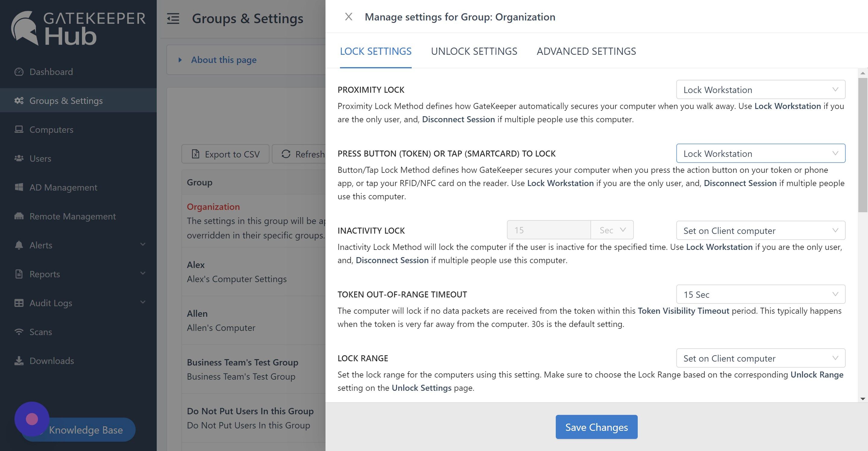Image resolution: width=868 pixels, height=451 pixels.
Task: Click the Dashboard gauge icon
Action: (19, 72)
